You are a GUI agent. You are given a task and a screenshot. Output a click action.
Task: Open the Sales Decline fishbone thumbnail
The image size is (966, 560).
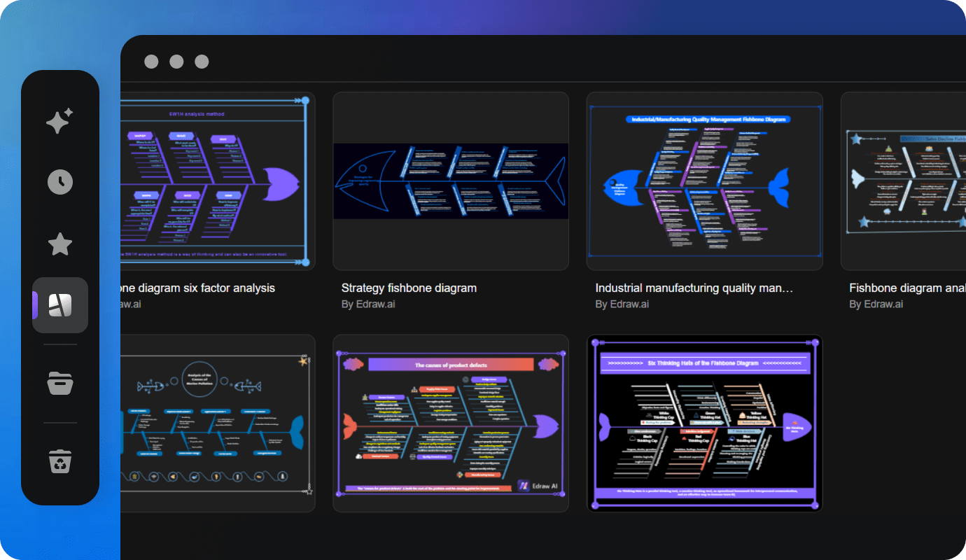pos(904,181)
